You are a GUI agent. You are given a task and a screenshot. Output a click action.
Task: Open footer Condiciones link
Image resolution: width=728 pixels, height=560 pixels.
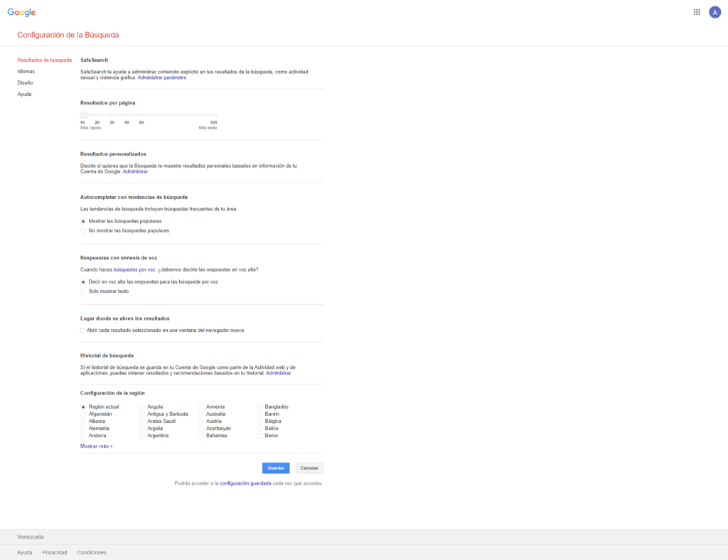point(92,553)
